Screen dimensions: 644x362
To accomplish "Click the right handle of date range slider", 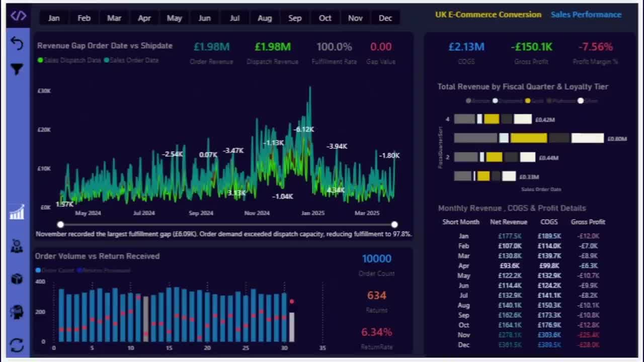I will pos(394,225).
